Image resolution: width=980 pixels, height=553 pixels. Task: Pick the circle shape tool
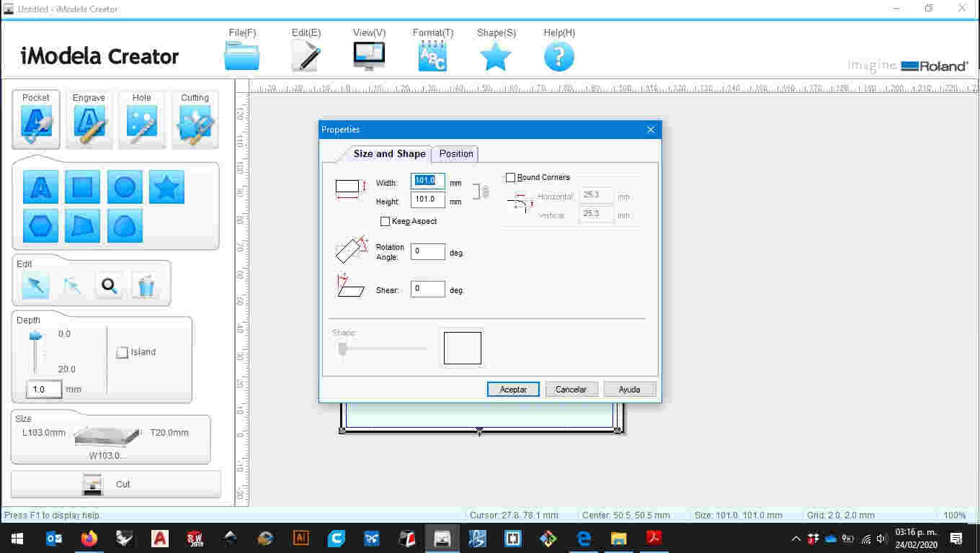click(125, 187)
